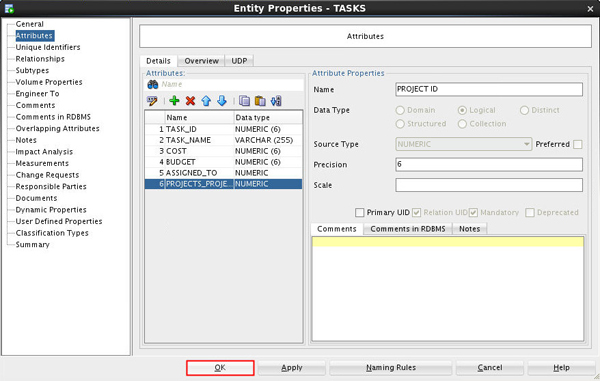
Task: Select Comments in the left tree
Action: [35, 105]
